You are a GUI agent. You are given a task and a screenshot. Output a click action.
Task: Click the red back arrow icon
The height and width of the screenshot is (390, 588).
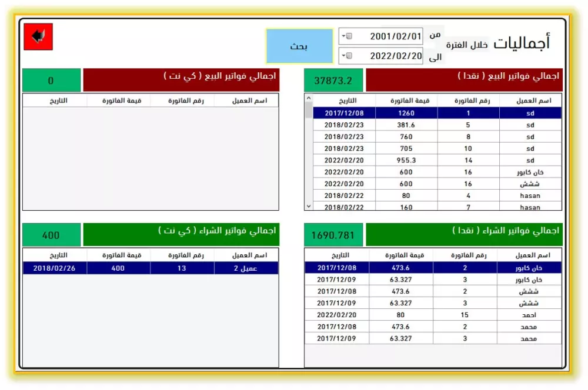(38, 36)
